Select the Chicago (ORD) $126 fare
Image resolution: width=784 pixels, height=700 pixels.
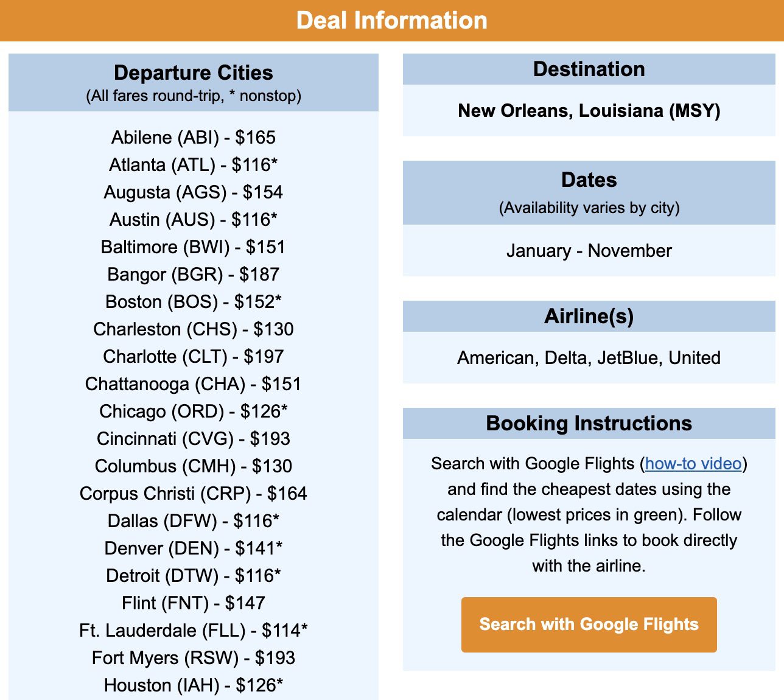tap(193, 411)
